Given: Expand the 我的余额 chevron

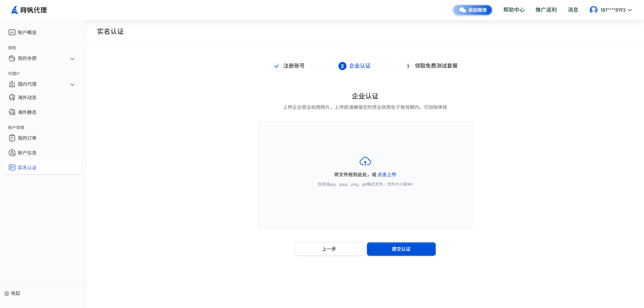Looking at the screenshot, I should pyautogui.click(x=72, y=59).
